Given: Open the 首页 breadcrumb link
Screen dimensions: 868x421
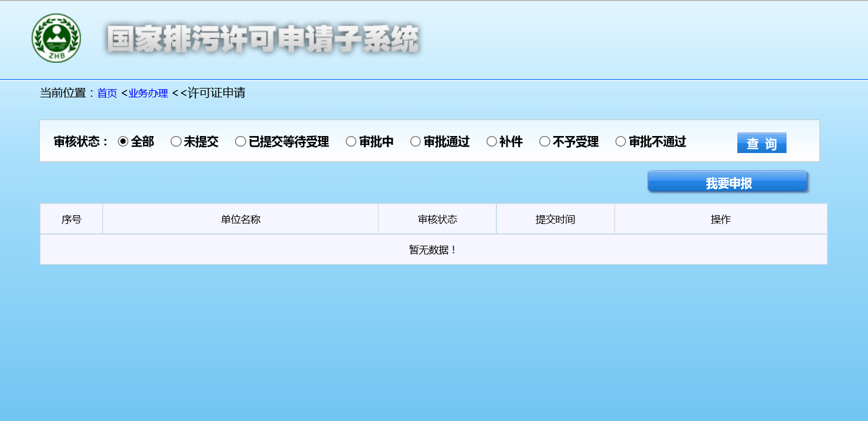Looking at the screenshot, I should point(107,93).
